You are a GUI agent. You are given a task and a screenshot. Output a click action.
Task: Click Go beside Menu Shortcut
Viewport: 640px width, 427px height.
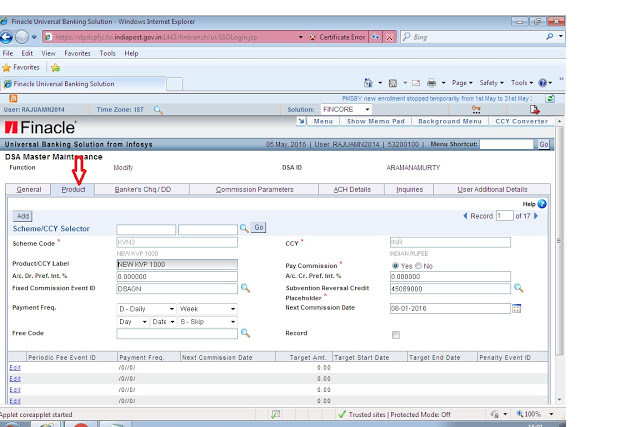click(544, 145)
